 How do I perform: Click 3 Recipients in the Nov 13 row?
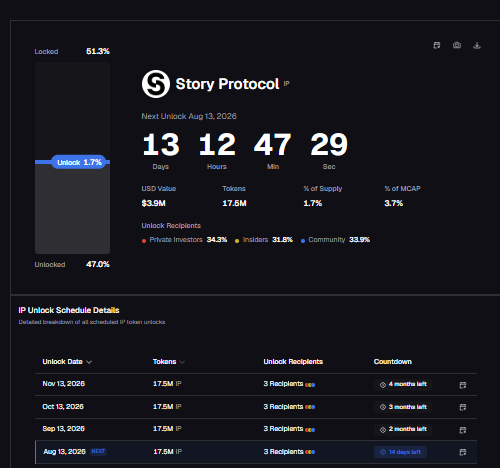[283, 384]
